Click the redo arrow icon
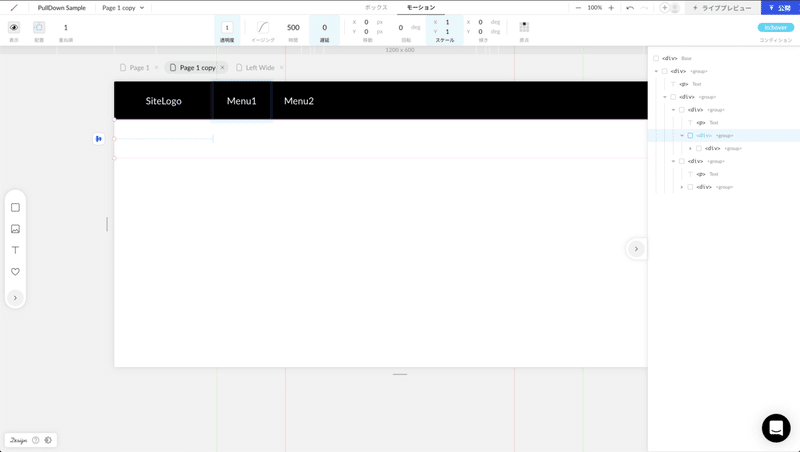 click(x=644, y=8)
